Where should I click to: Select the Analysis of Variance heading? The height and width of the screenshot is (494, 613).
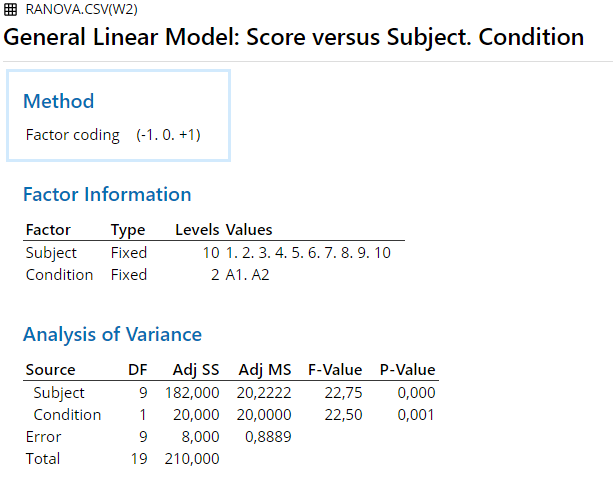112,334
